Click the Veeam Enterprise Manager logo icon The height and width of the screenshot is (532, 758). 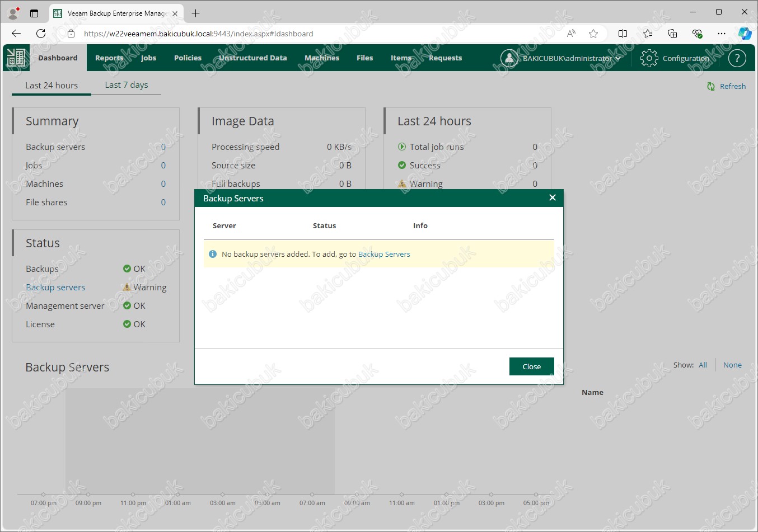tap(16, 58)
